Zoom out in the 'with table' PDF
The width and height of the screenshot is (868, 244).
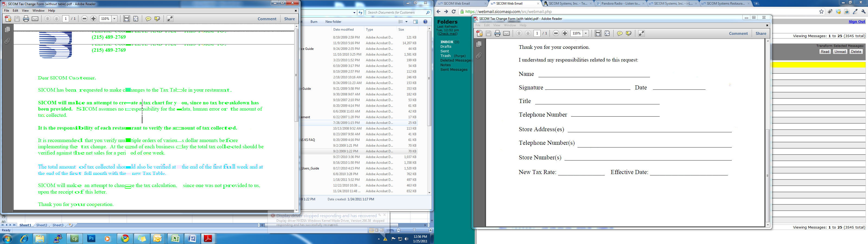556,33
